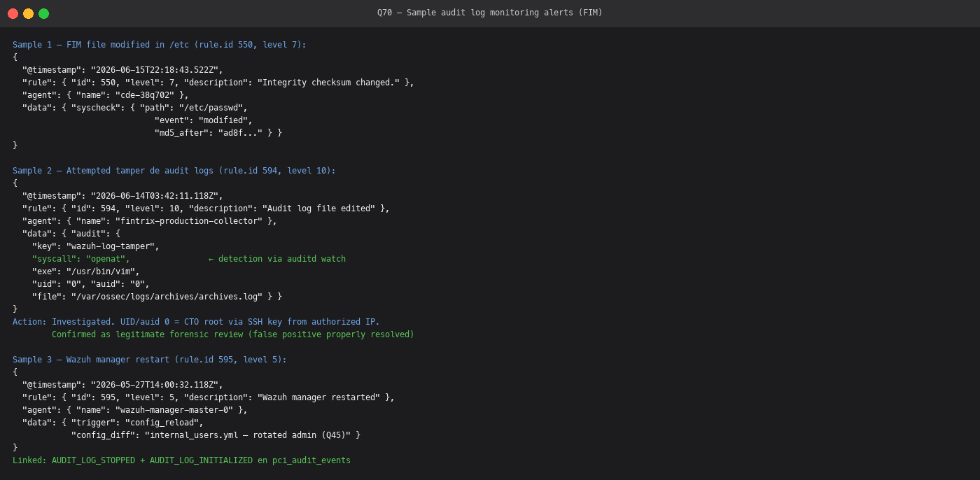
Task: Click the 'Confirmed as legitimate forensic review' line
Action: pos(233,334)
